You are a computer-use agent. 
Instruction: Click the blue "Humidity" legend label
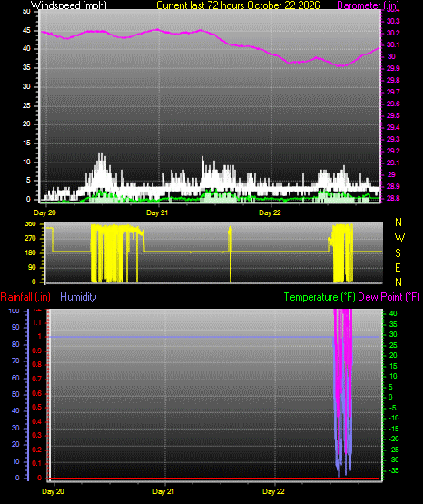(78, 297)
